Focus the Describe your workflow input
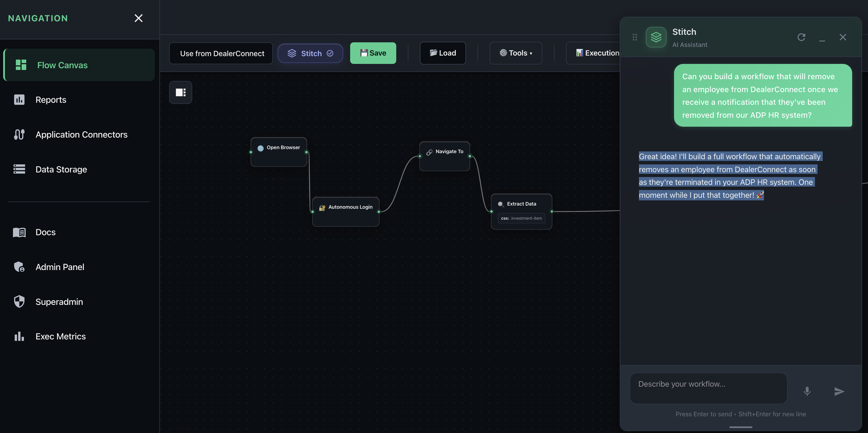 point(708,388)
